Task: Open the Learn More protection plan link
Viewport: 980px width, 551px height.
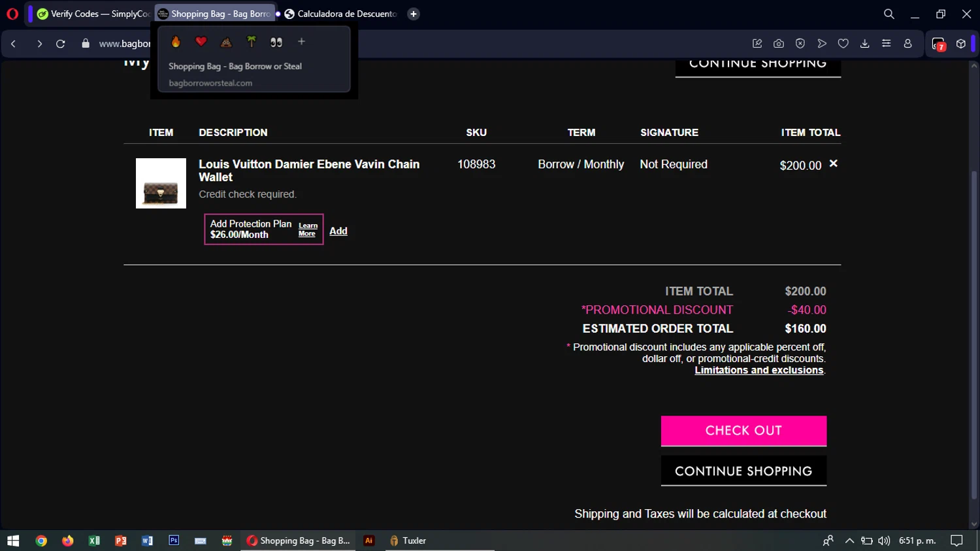Action: [x=308, y=229]
